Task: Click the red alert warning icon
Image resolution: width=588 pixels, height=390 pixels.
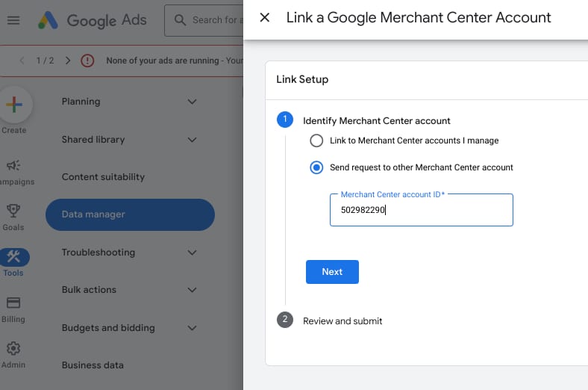Action: [x=87, y=61]
